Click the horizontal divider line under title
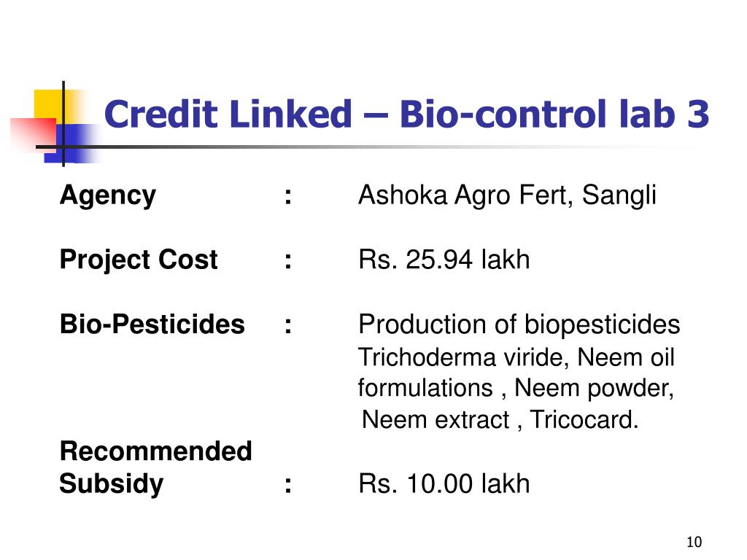 371,147
